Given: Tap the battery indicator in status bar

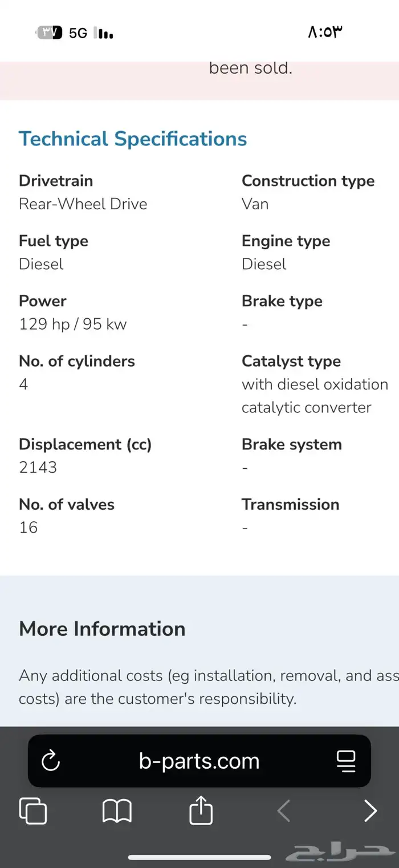Looking at the screenshot, I should [50, 33].
